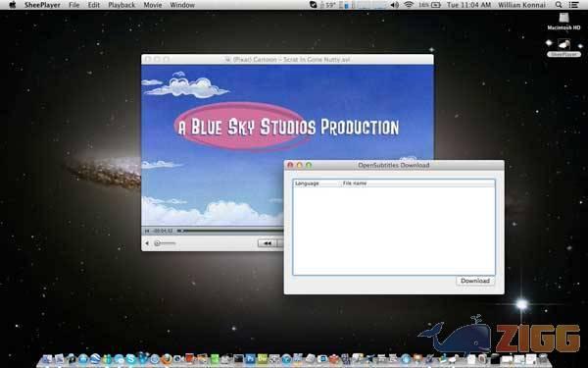588x368 pixels.
Task: Click the skip-to-start icon beside elapsed time
Action: [147, 231]
